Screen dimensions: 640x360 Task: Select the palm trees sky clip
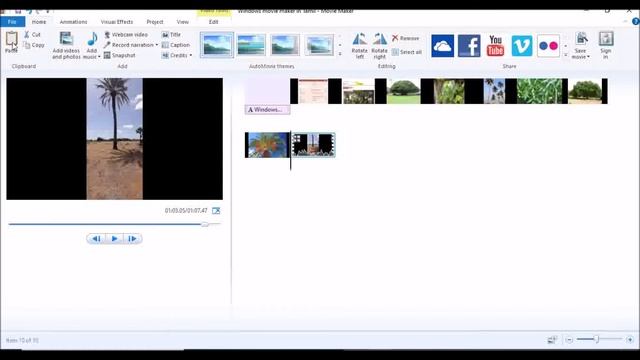494,91
